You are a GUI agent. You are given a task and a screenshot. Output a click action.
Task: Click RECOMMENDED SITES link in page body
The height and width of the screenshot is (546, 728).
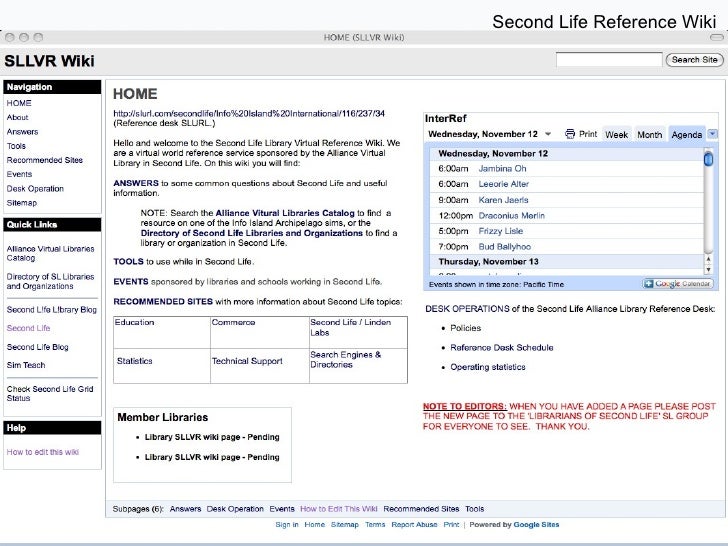coord(162,301)
